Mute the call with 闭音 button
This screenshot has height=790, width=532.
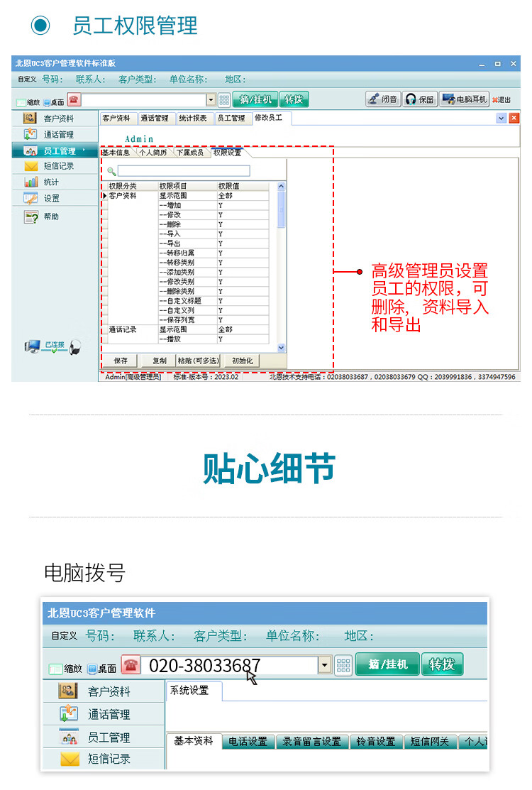point(382,99)
